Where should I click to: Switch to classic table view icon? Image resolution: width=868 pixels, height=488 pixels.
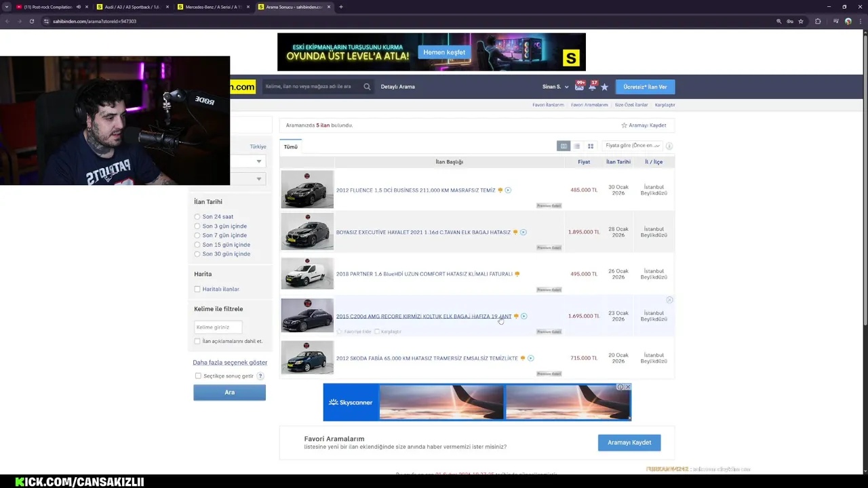(564, 146)
